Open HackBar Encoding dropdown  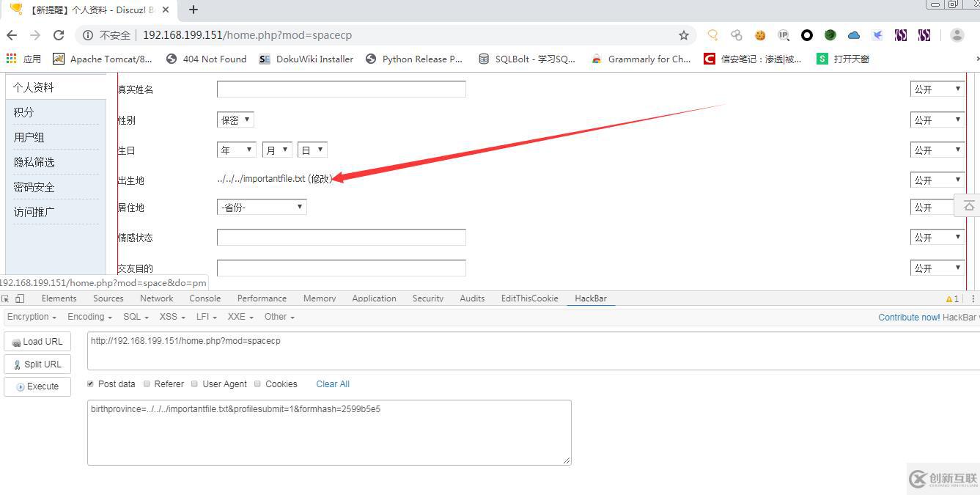tap(89, 317)
